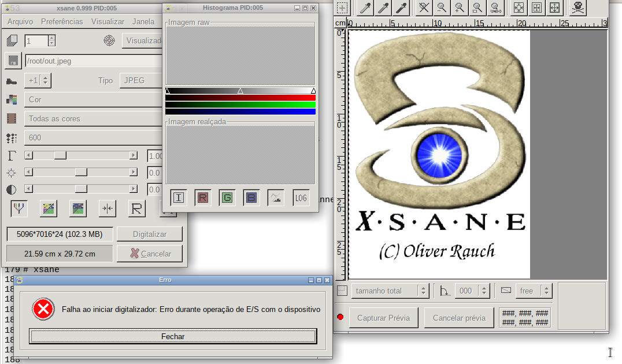
Task: Click the skull delete preview cache icon
Action: 578,8
